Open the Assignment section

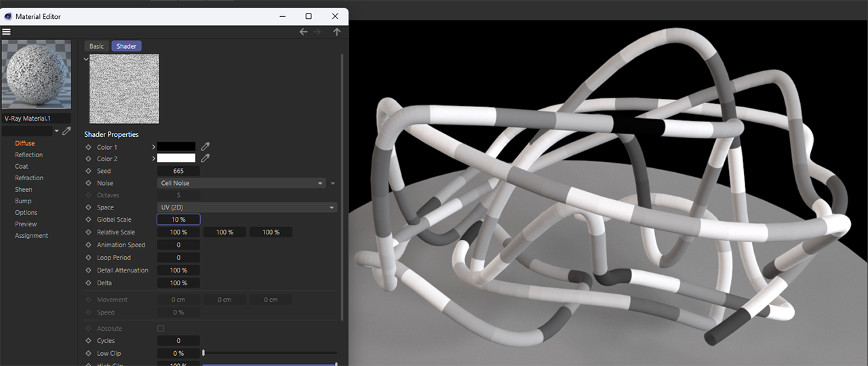(31, 235)
